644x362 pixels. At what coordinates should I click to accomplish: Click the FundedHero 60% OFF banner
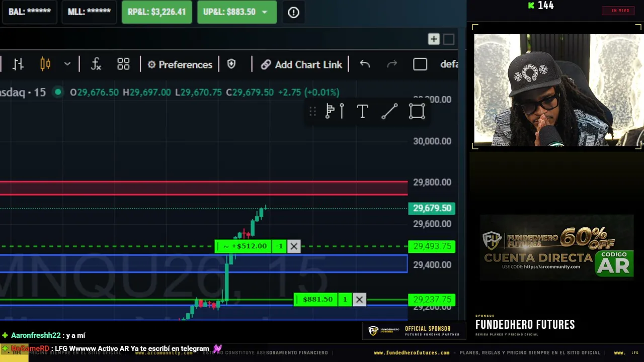point(556,248)
